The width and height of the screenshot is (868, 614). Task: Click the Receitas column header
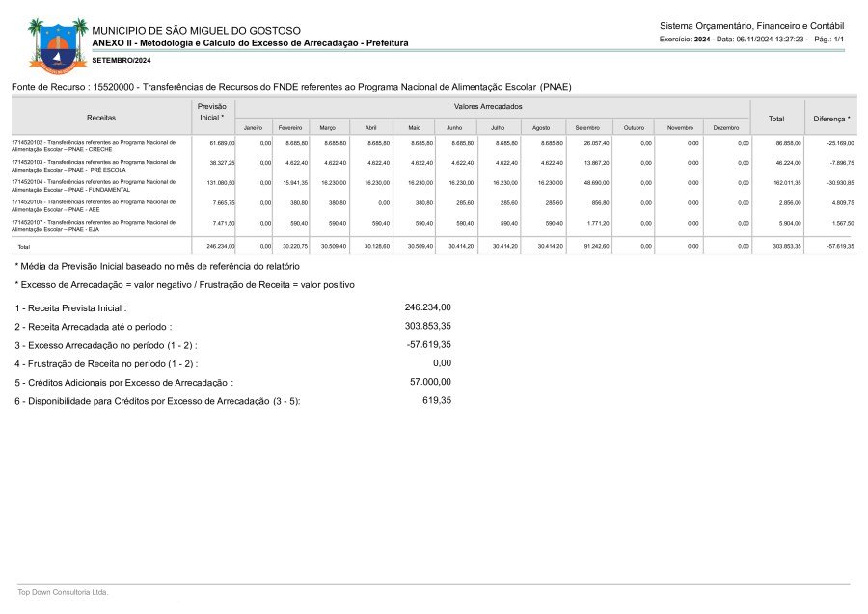(101, 117)
